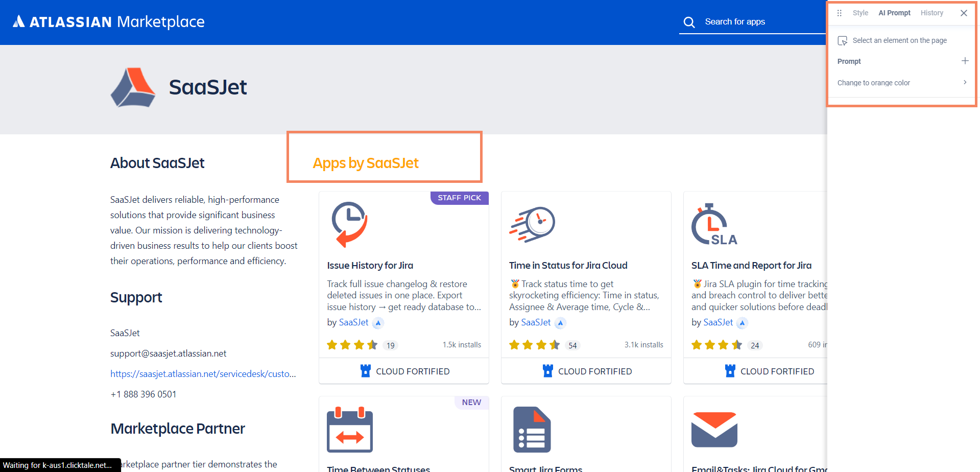Click the element selector pointer icon

point(843,41)
